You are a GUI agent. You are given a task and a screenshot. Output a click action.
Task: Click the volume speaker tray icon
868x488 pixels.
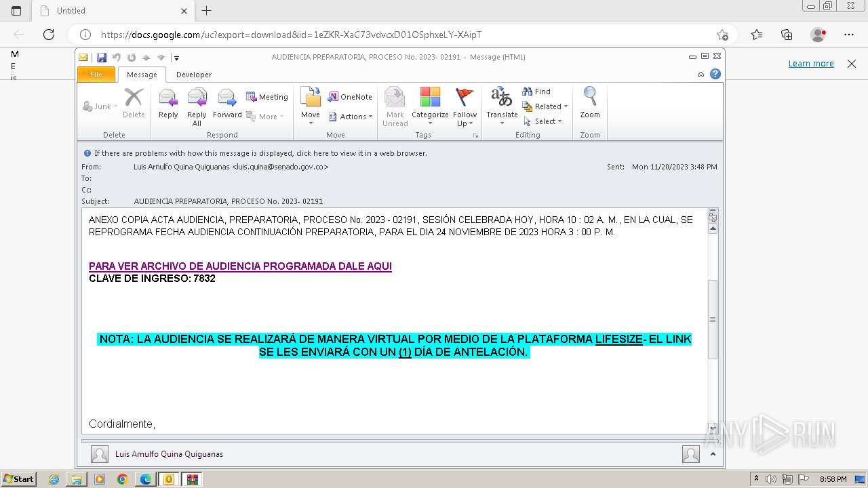coord(771,479)
